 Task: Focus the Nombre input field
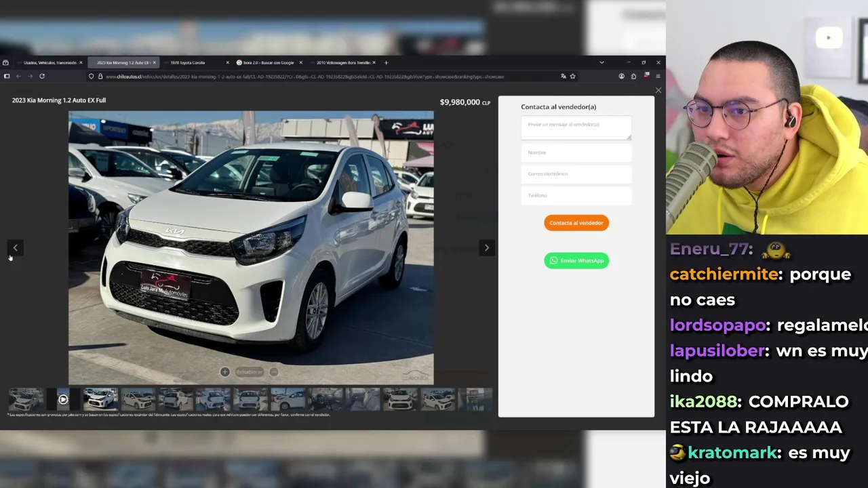pos(576,152)
